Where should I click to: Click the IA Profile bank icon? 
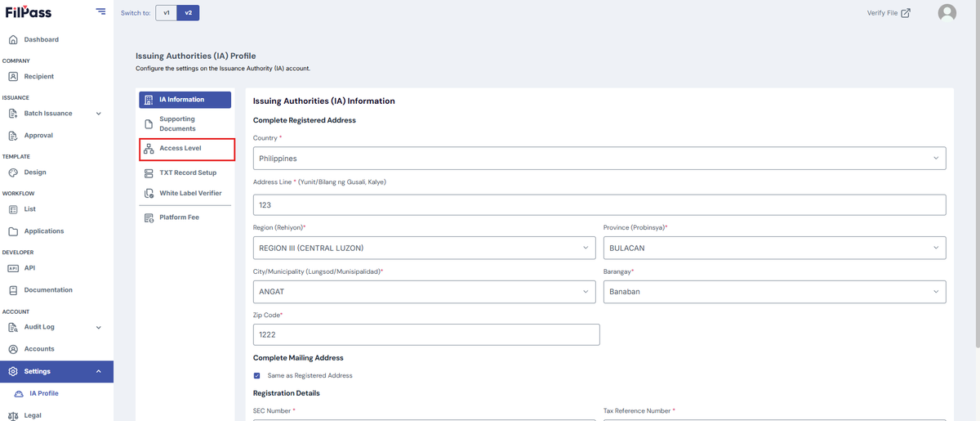[20, 393]
